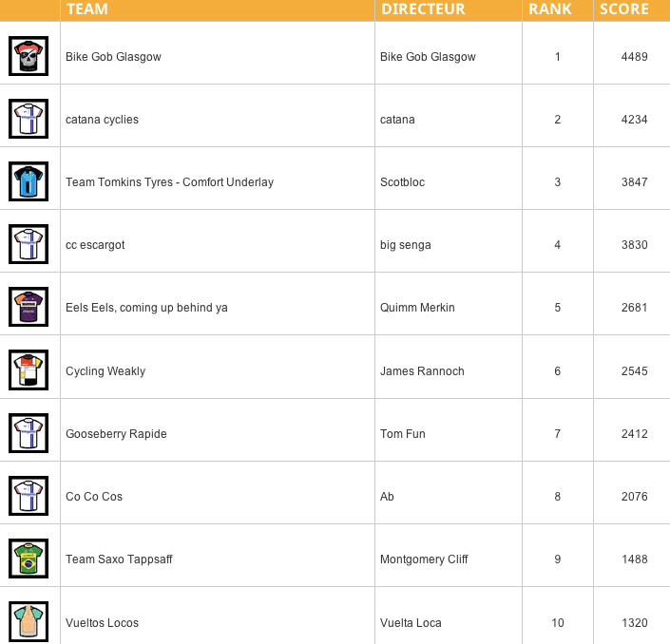670x644 pixels.
Task: Select the Eels Eels purple jersey icon
Action: [x=29, y=307]
